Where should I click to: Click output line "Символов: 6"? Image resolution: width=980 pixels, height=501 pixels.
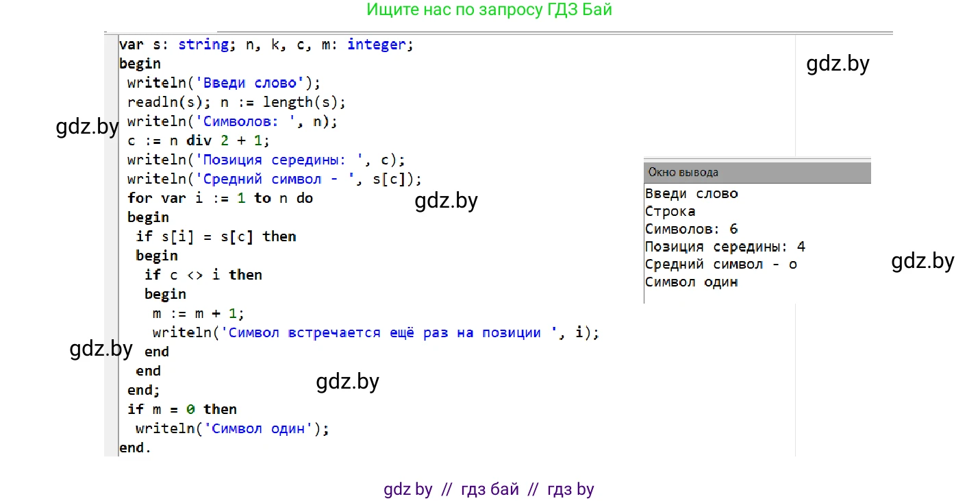691,229
